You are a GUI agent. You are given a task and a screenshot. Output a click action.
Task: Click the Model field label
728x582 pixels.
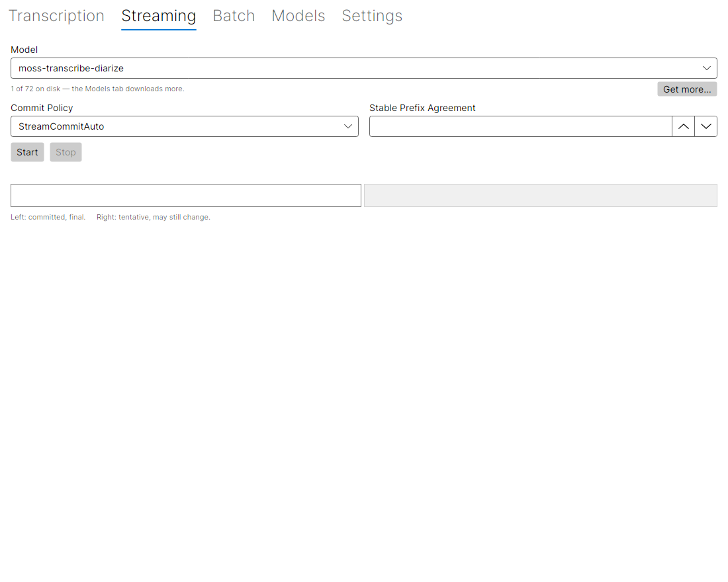(24, 50)
